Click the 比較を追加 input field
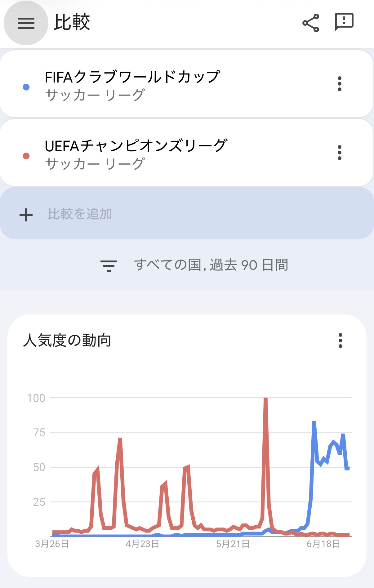Viewport: 374px width, 588px height. point(186,214)
